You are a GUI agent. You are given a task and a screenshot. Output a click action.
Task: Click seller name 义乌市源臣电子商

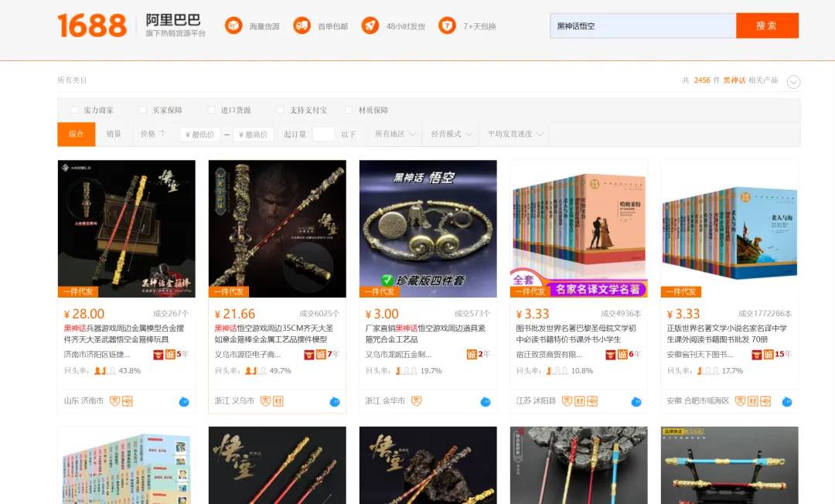[247, 355]
